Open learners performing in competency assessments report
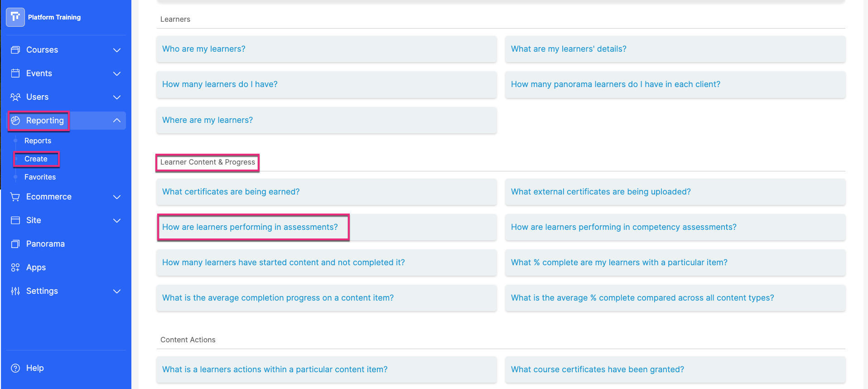Screen dimensions: 868x389 pyautogui.click(x=675, y=227)
